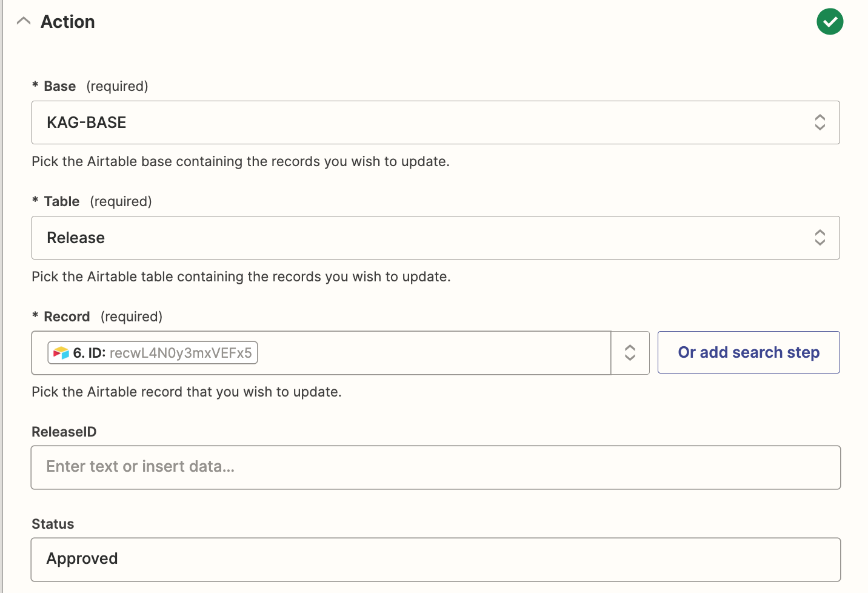
Task: Click the Status field label
Action: tap(53, 524)
